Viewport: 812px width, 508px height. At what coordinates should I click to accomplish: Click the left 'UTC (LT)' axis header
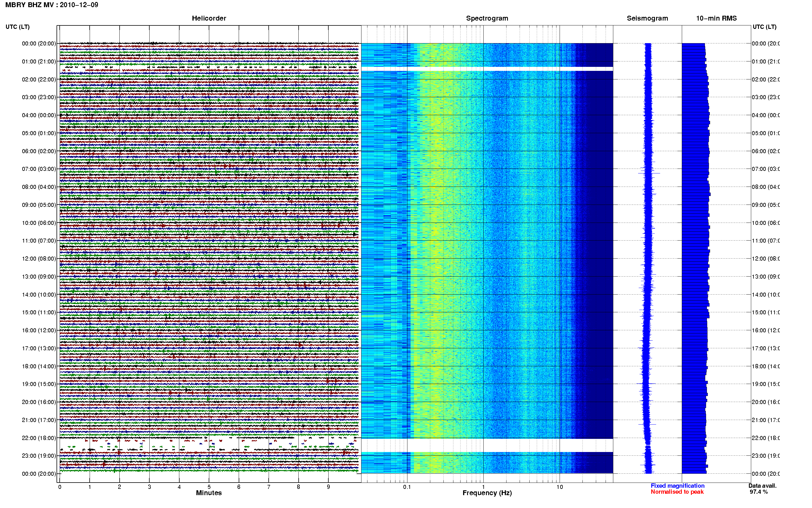pyautogui.click(x=17, y=27)
